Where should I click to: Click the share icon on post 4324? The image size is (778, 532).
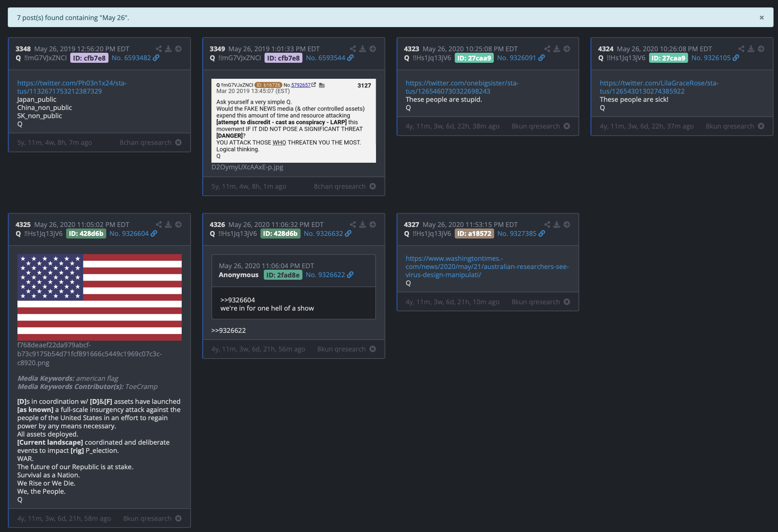tap(741, 49)
